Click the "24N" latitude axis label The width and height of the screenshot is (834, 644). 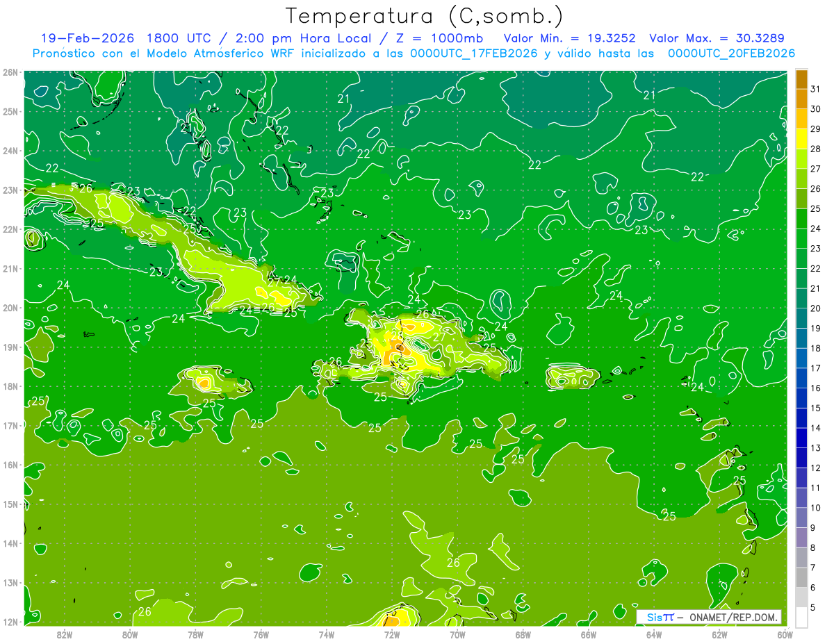pos(10,150)
